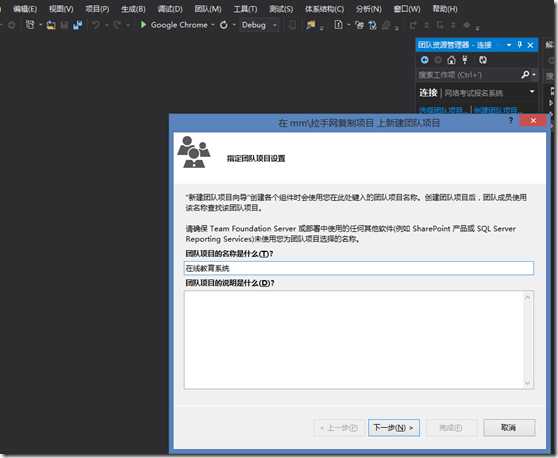Refresh the Team Explorer panel

483,60
